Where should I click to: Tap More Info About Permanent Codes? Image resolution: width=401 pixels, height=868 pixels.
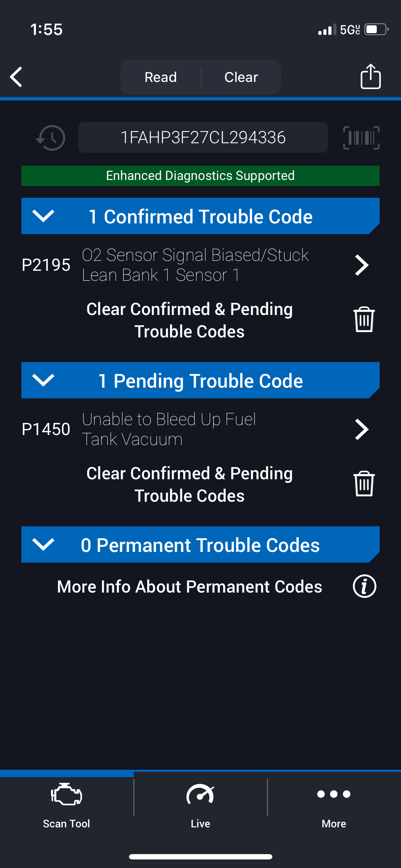(x=190, y=587)
